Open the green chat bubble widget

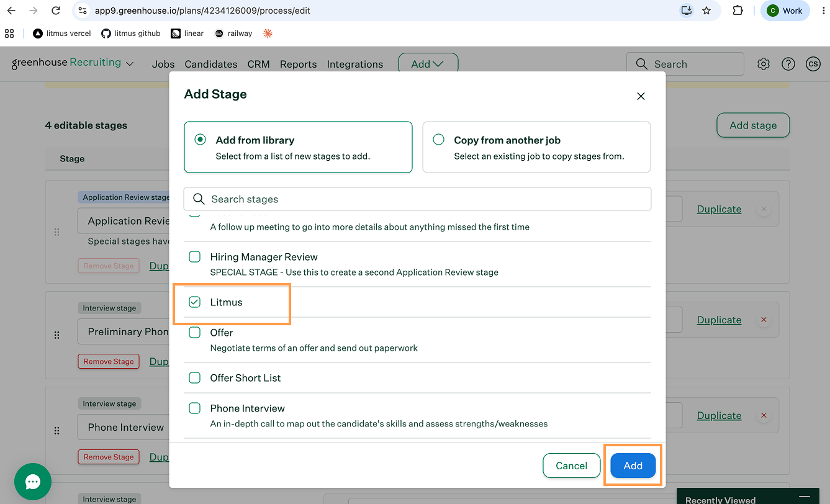pos(33,482)
